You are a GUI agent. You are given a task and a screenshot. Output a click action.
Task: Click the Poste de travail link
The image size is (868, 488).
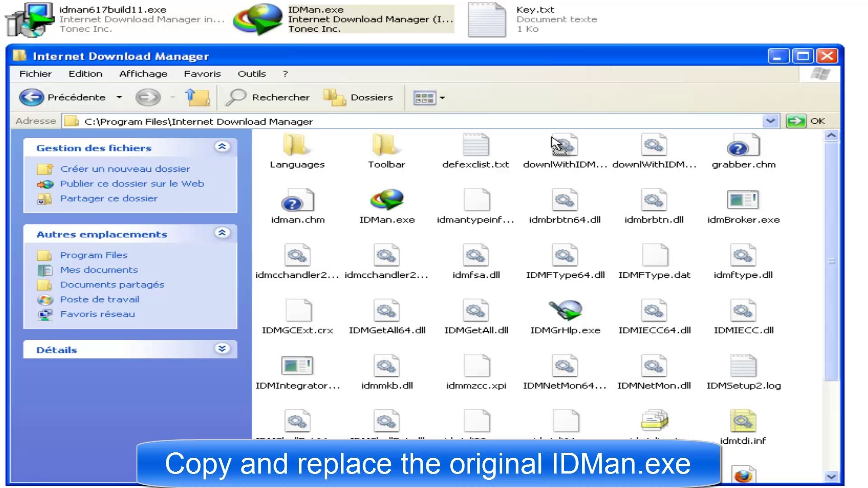click(99, 299)
